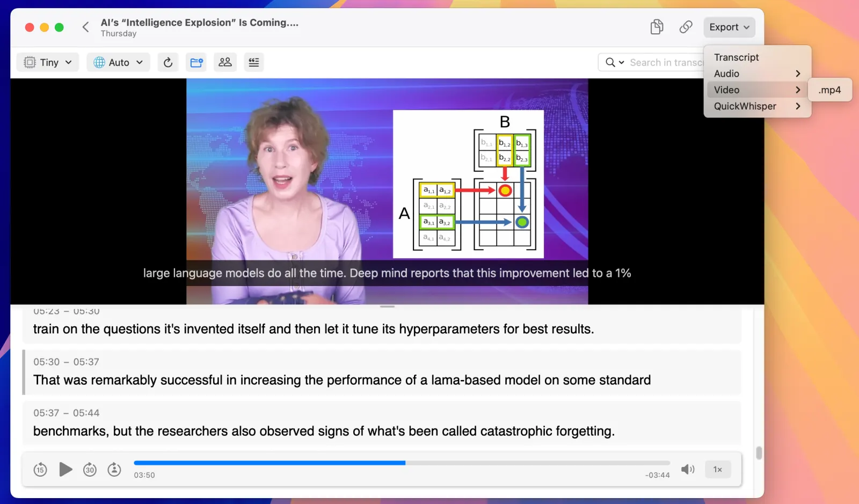The width and height of the screenshot is (859, 504).
Task: Open the folder assignment icon
Action: pyautogui.click(x=196, y=62)
